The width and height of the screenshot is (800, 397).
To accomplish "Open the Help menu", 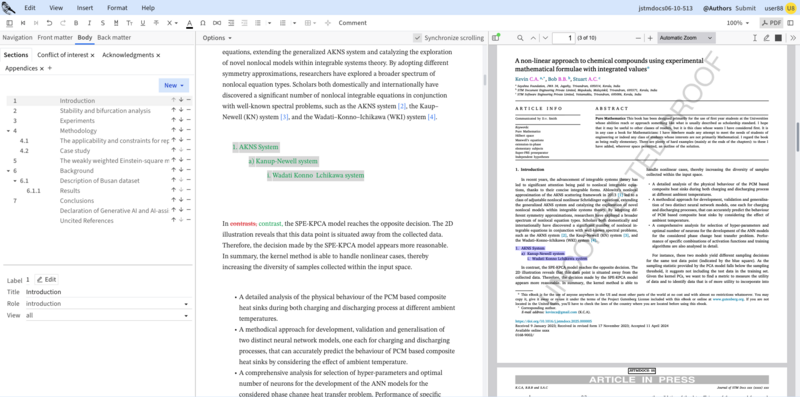I will point(148,8).
